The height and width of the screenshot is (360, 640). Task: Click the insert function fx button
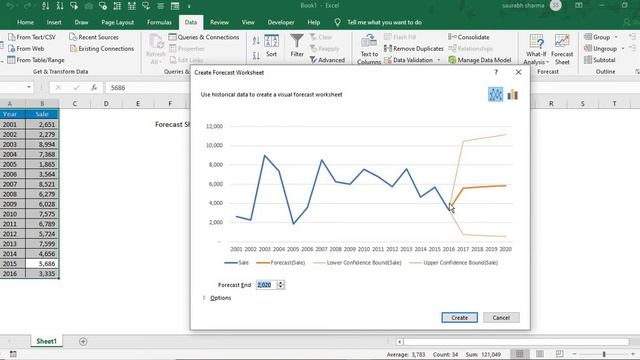tap(94, 87)
